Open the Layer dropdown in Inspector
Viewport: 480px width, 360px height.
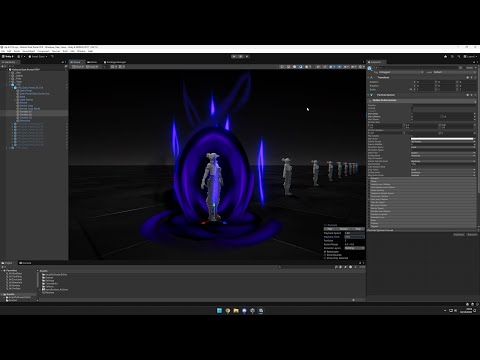click(455, 72)
